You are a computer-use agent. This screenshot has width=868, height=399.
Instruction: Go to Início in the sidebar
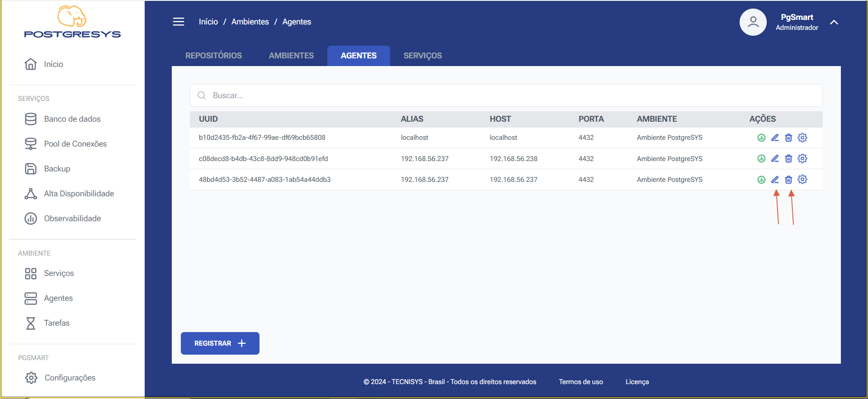coord(44,64)
